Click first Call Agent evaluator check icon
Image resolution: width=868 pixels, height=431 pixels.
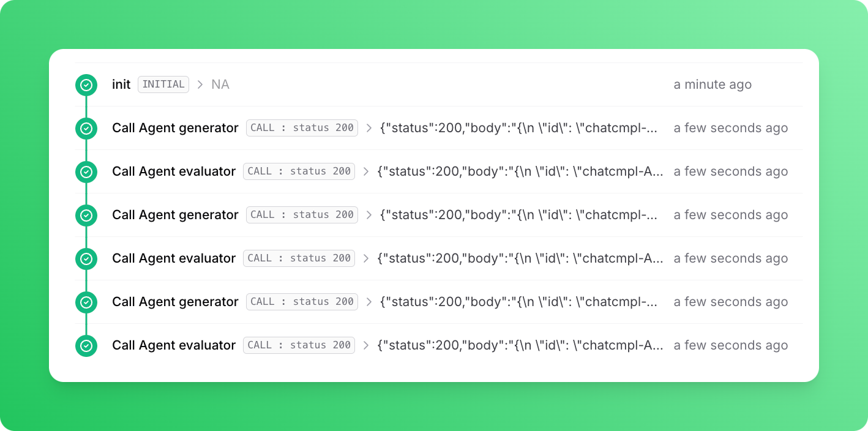86,171
